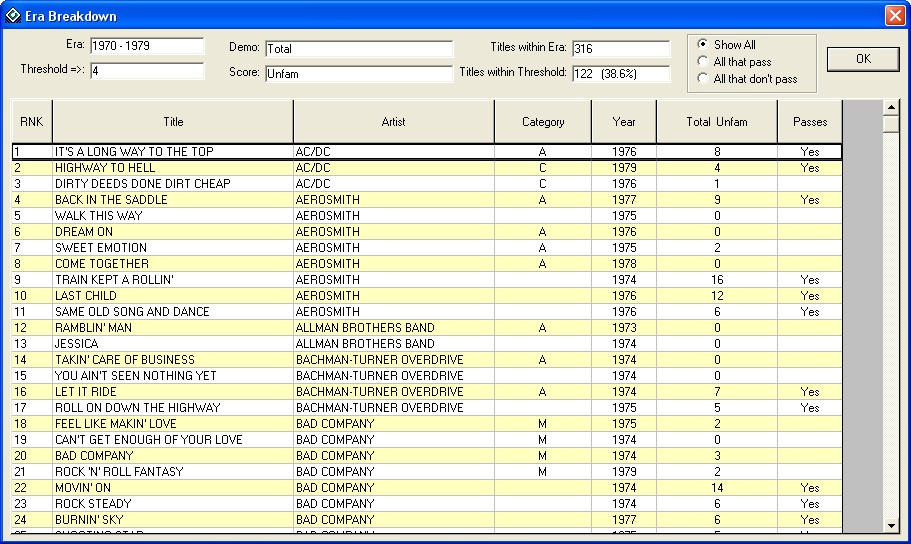The image size is (911, 544).
Task: Select the RAMBLIN' MAN title
Action: pyautogui.click(x=93, y=328)
